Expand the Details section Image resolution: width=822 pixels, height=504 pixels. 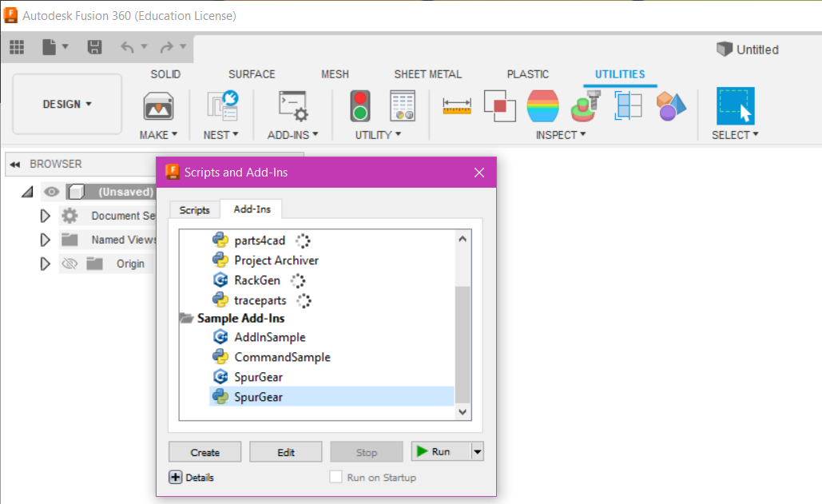[176, 478]
